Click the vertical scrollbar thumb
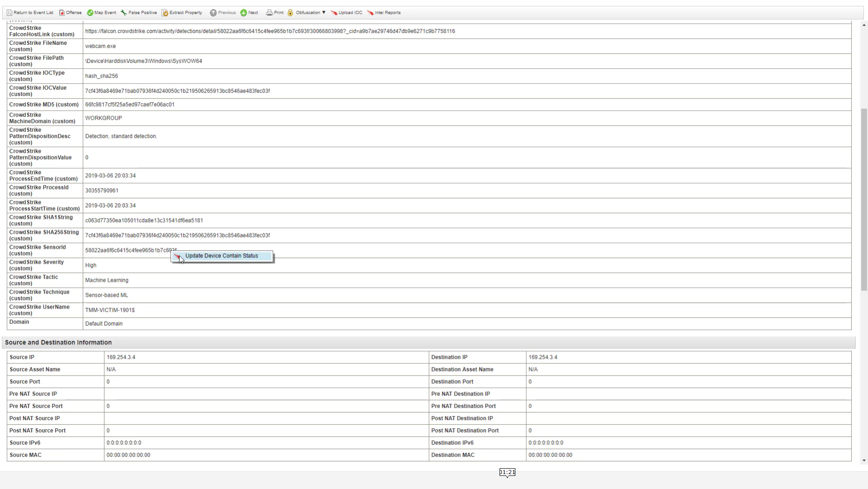 (864, 199)
